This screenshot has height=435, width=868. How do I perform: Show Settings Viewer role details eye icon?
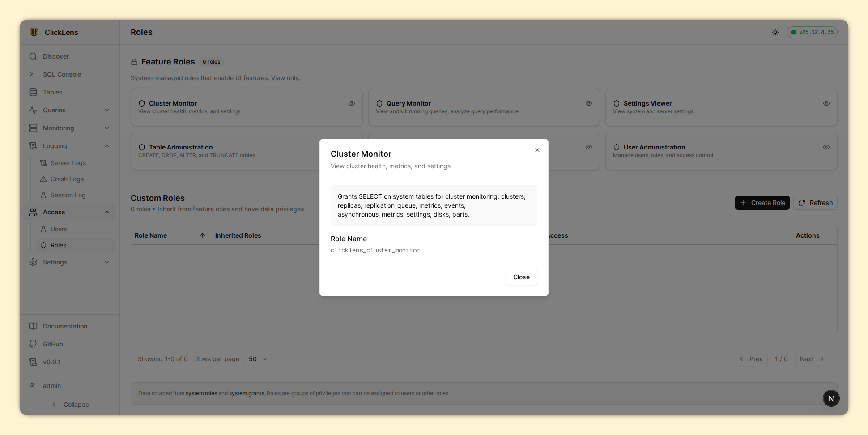(826, 103)
